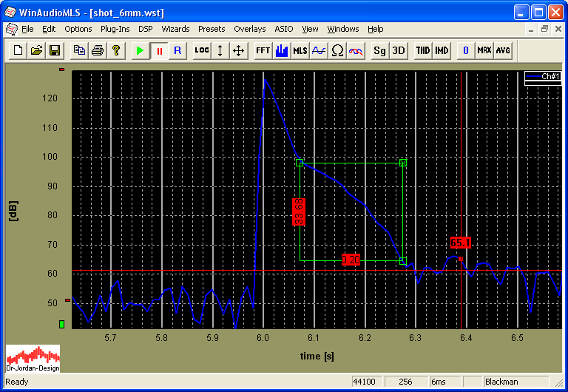
Task: Click the New file toolbar icon
Action: [x=17, y=50]
